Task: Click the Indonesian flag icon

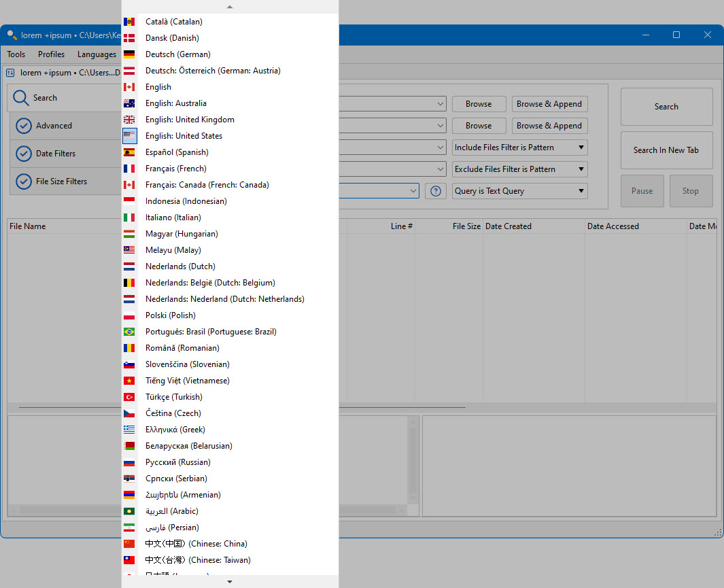Action: pos(129,201)
